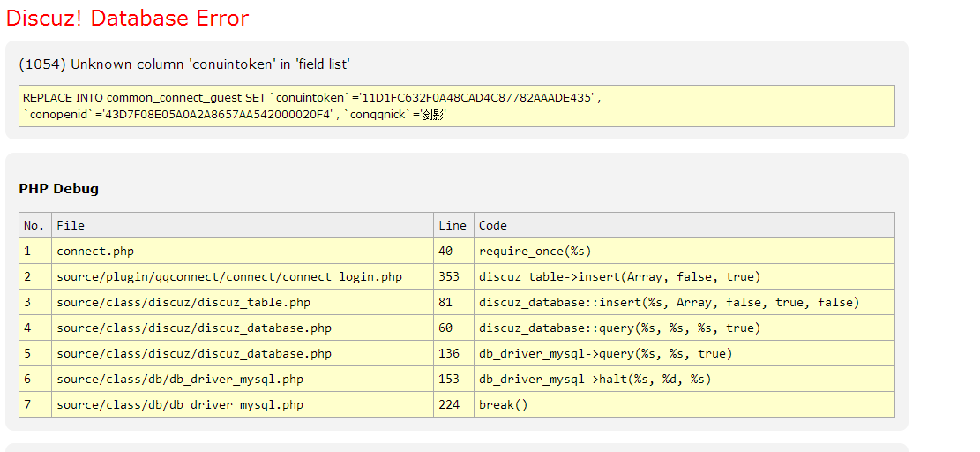Select the discuz_table.php file path cell
The width and height of the screenshot is (980, 452).
coord(183,302)
